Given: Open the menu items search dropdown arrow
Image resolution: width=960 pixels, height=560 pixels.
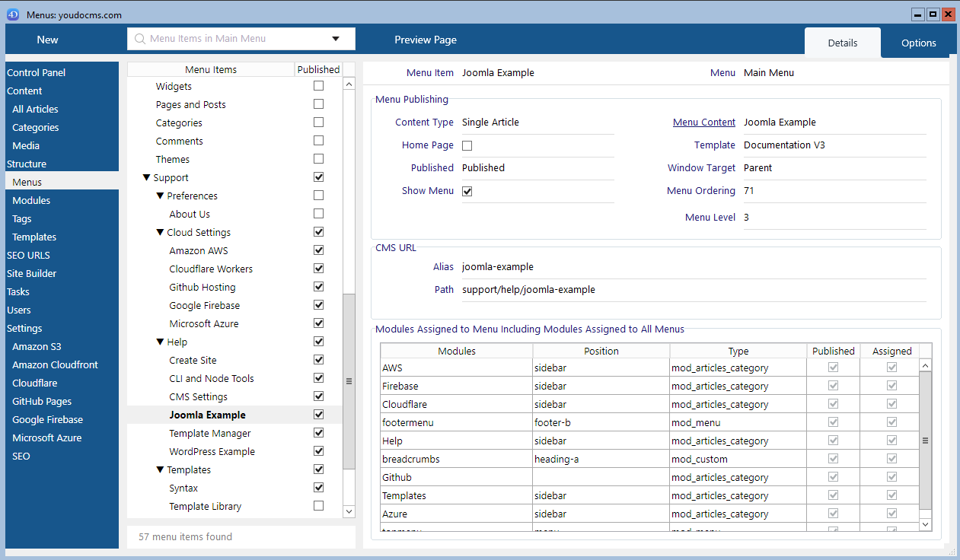Looking at the screenshot, I should point(336,39).
